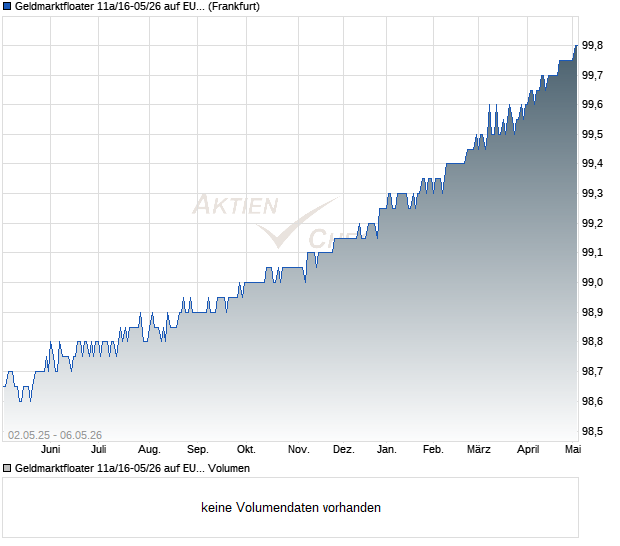Click the blue legend square beside Geldmarktfloater title
This screenshot has width=620, height=546.
(x=7, y=6)
